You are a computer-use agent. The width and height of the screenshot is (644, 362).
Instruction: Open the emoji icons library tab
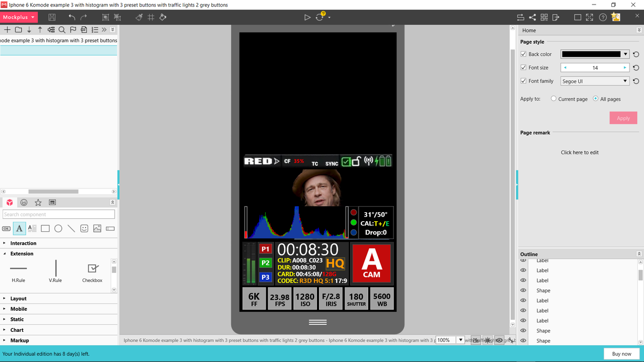click(24, 202)
